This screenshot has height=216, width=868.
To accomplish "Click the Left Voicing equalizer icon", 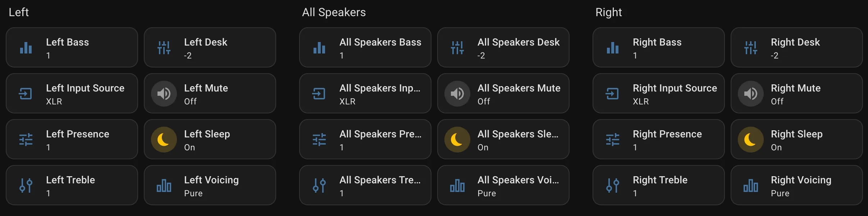I will pyautogui.click(x=164, y=186).
